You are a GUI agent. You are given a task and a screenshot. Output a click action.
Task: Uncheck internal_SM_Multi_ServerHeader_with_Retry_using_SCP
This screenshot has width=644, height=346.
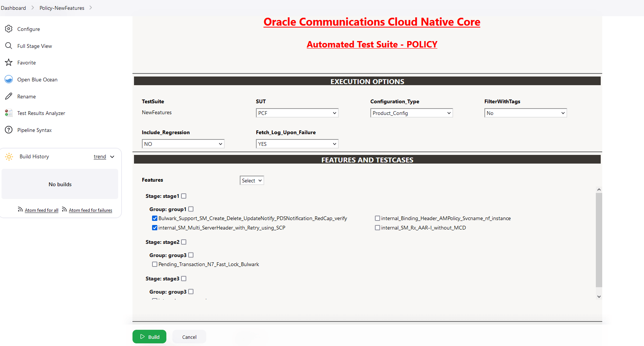click(x=155, y=228)
